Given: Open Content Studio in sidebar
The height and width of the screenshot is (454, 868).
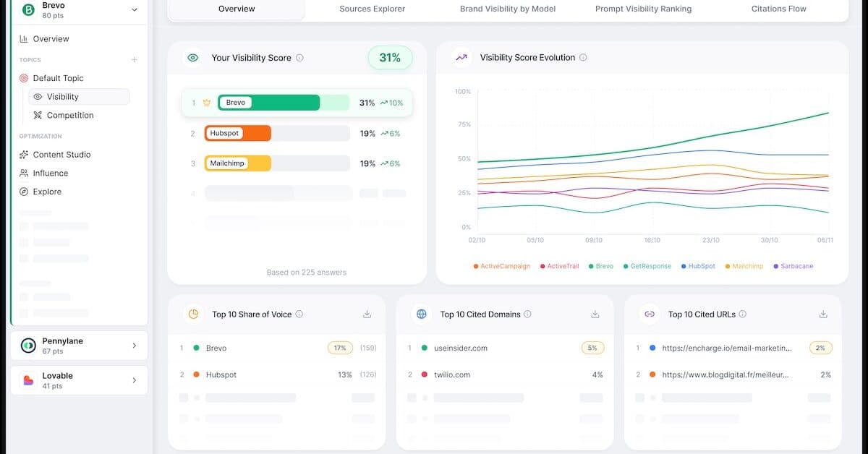Looking at the screenshot, I should tap(61, 155).
